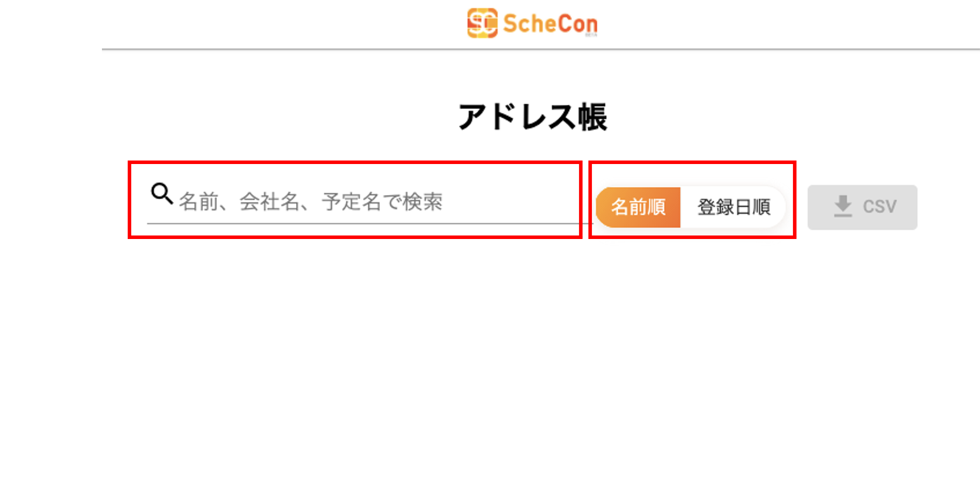Click the black sidebar panel on the left

50,246
